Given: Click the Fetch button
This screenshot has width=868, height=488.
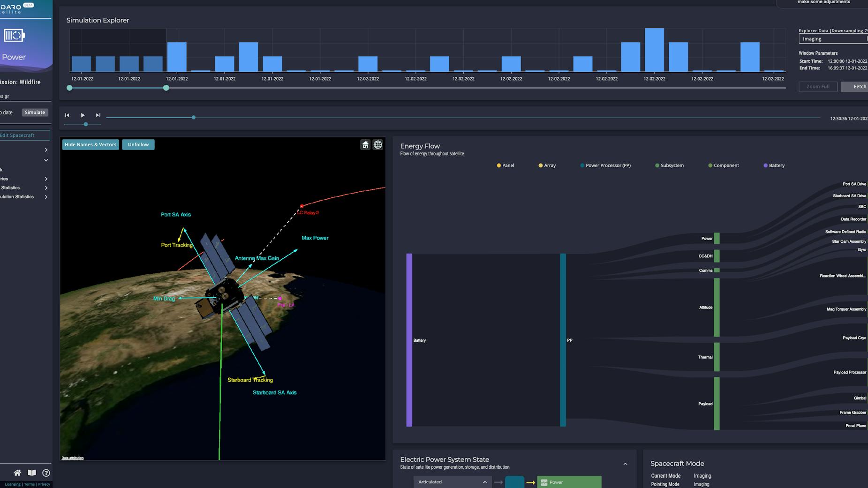Looking at the screenshot, I should pos(860,86).
